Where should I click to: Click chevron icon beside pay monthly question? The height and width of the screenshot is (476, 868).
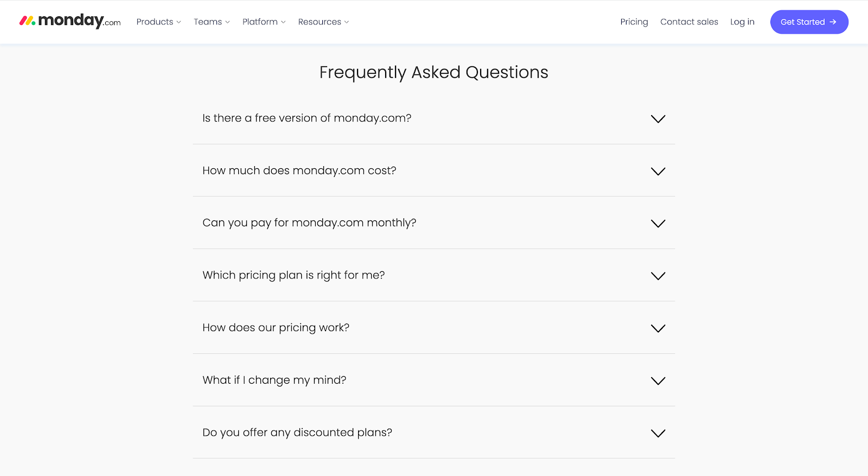(658, 224)
